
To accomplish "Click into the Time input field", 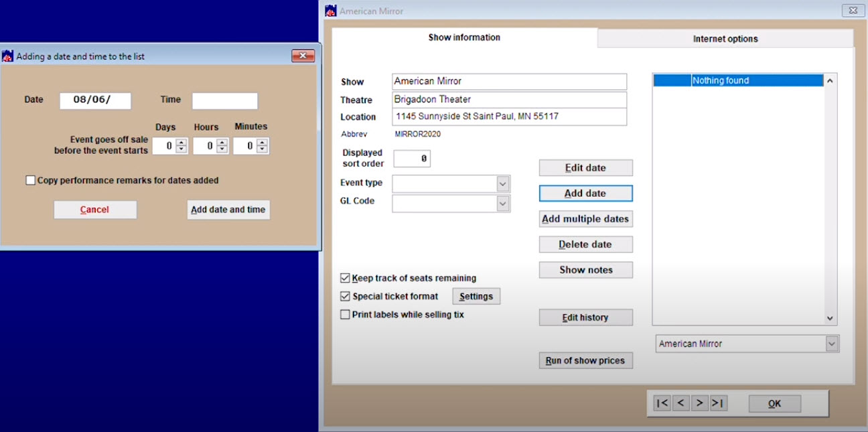I will [x=224, y=100].
